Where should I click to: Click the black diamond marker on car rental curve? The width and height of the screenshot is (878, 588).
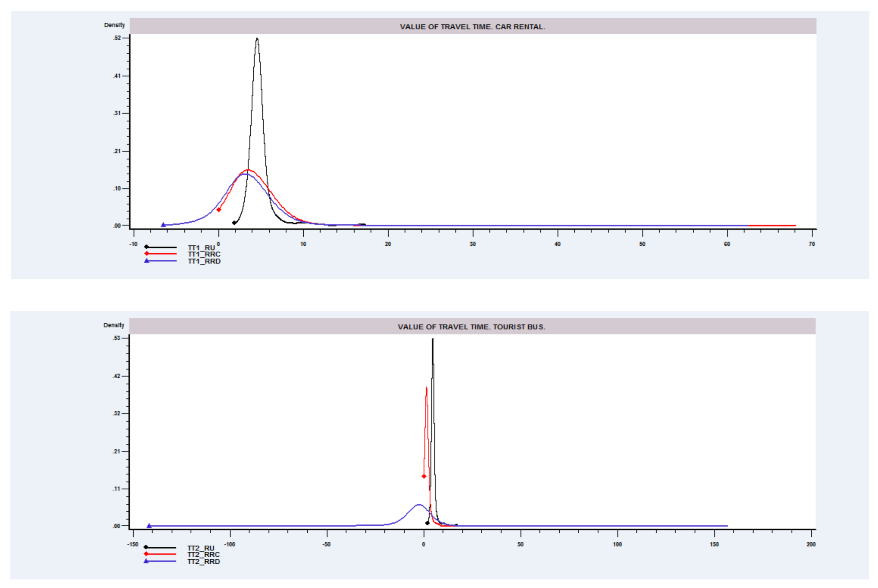(234, 223)
